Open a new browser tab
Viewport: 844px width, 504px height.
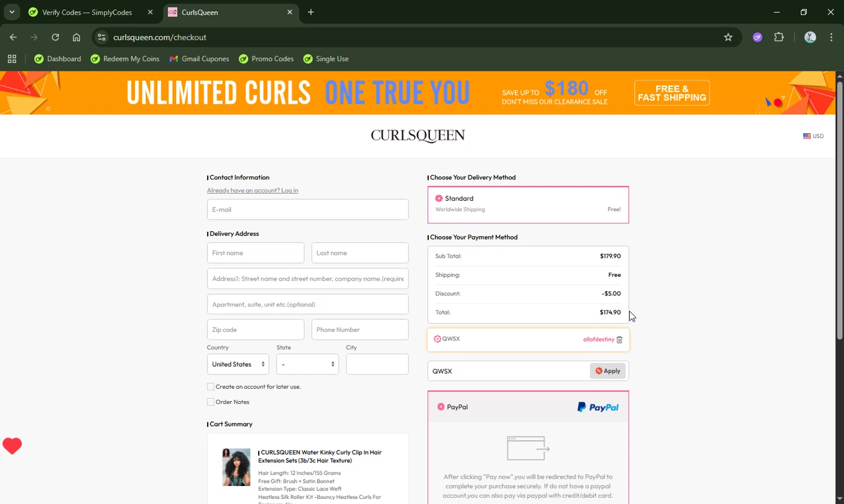pos(311,12)
